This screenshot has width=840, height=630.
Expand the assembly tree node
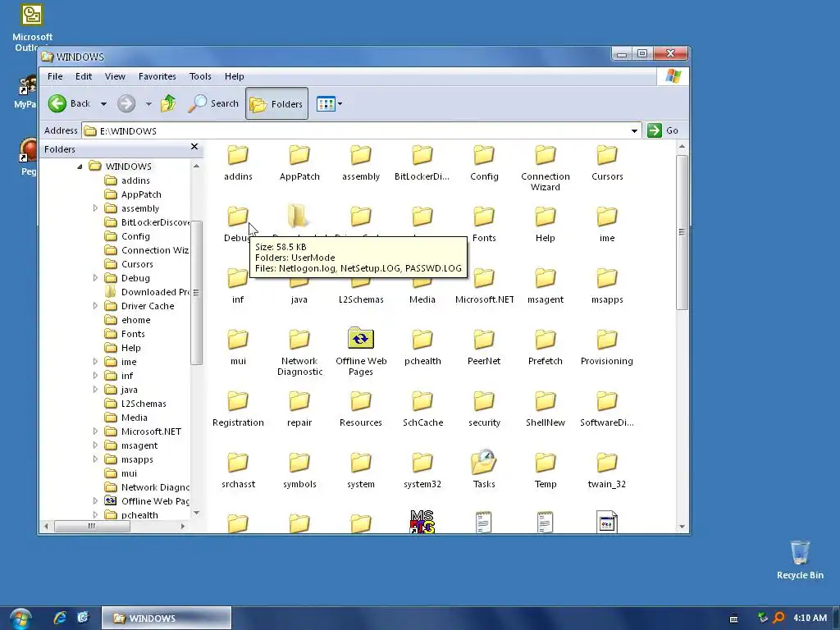click(95, 208)
